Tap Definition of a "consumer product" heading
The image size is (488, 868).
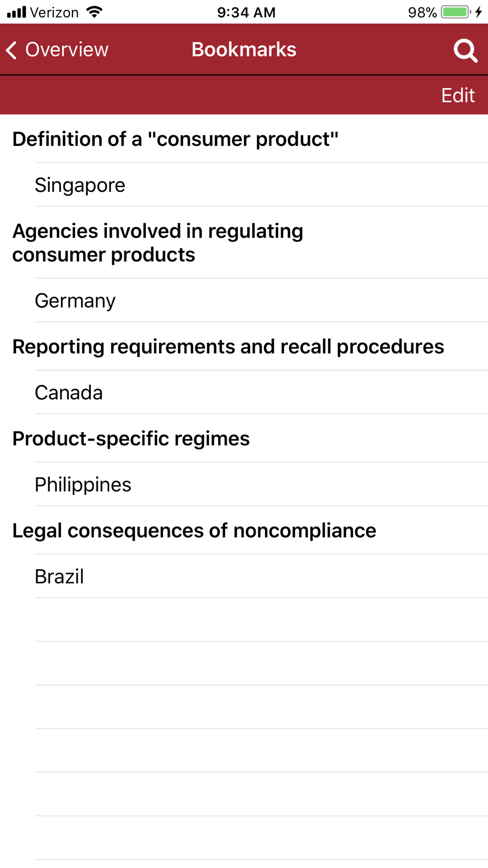point(175,139)
